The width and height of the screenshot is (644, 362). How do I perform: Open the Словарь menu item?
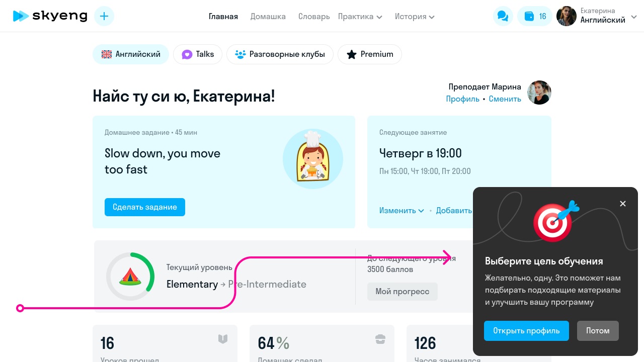314,16
